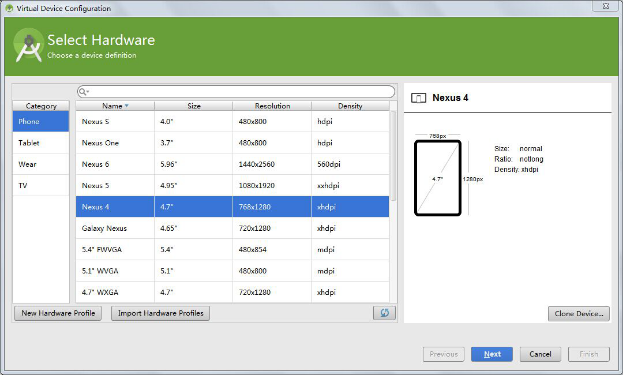The image size is (624, 376).
Task: Click the device table vertical scrollbar
Action: point(393,156)
